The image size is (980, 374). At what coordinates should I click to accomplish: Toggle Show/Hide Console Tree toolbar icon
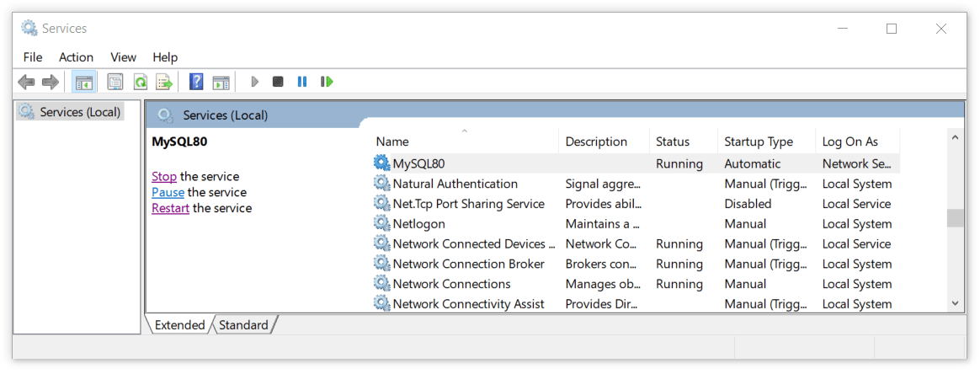pyautogui.click(x=83, y=82)
